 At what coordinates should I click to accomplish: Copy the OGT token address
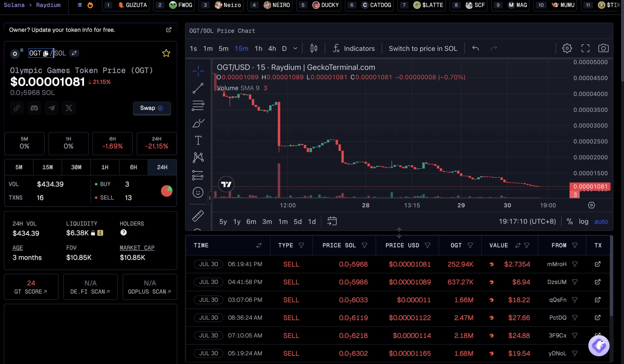pyautogui.click(x=46, y=53)
